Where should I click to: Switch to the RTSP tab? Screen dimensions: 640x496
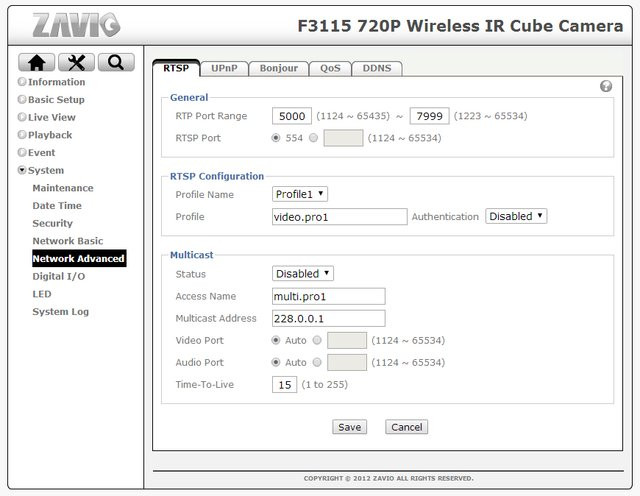pyautogui.click(x=176, y=68)
